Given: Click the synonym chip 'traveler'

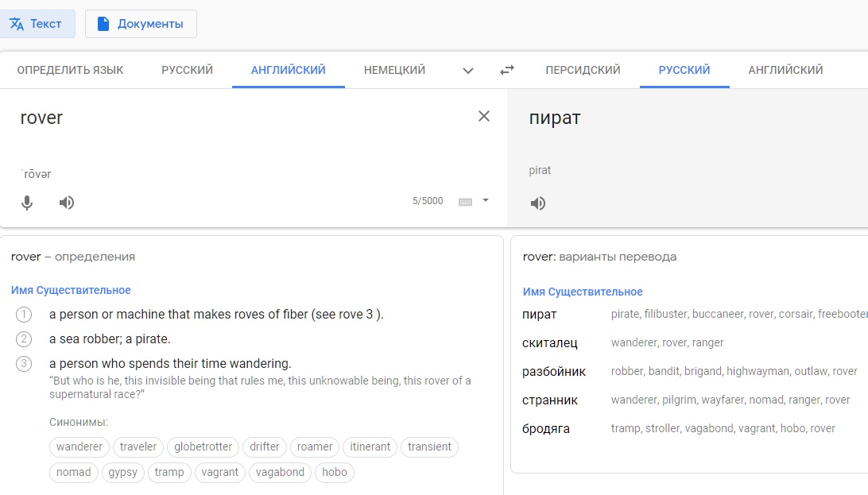Looking at the screenshot, I should [x=138, y=447].
